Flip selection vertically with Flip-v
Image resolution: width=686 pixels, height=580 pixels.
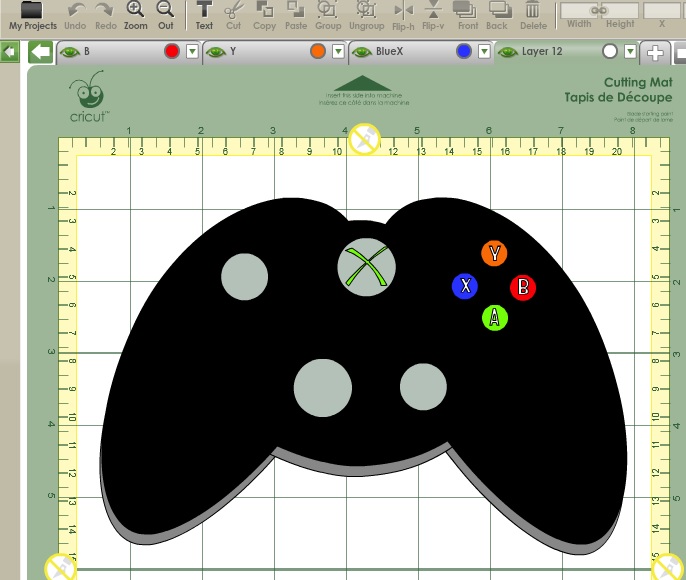pos(433,16)
